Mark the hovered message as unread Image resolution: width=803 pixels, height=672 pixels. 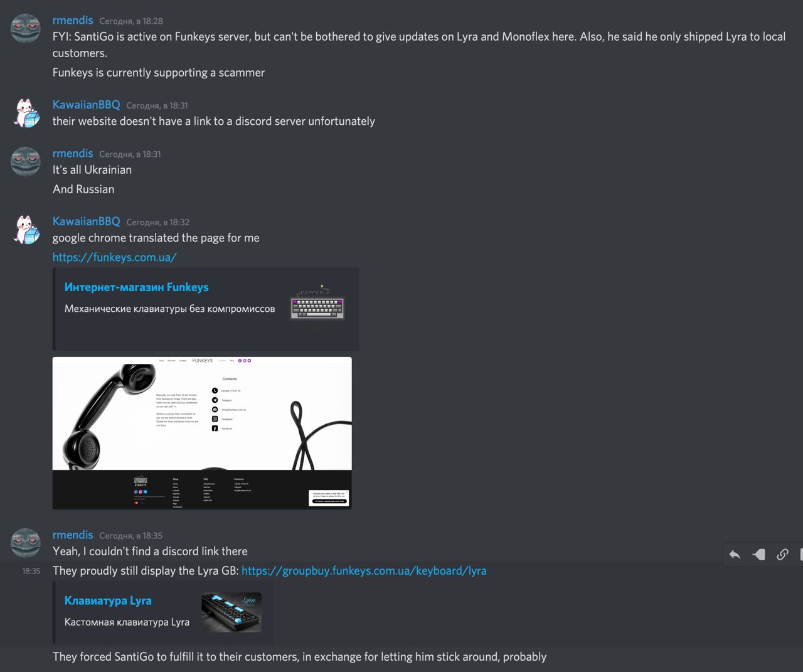tap(758, 555)
